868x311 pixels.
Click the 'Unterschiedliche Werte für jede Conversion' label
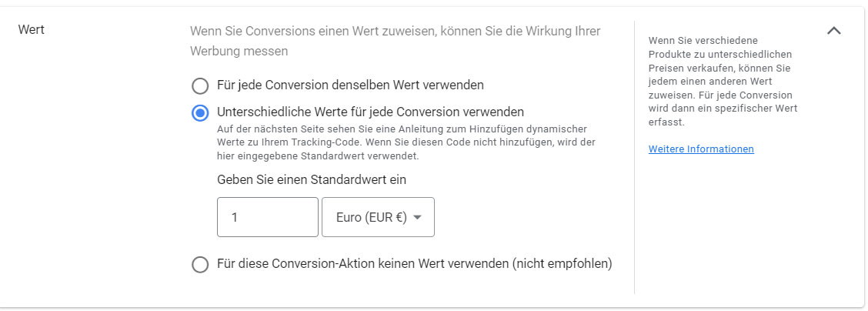pyautogui.click(x=370, y=112)
